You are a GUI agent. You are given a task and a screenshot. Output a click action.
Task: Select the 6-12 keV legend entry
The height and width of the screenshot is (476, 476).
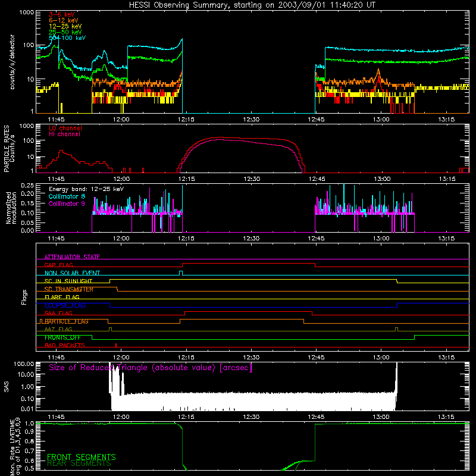tap(64, 20)
